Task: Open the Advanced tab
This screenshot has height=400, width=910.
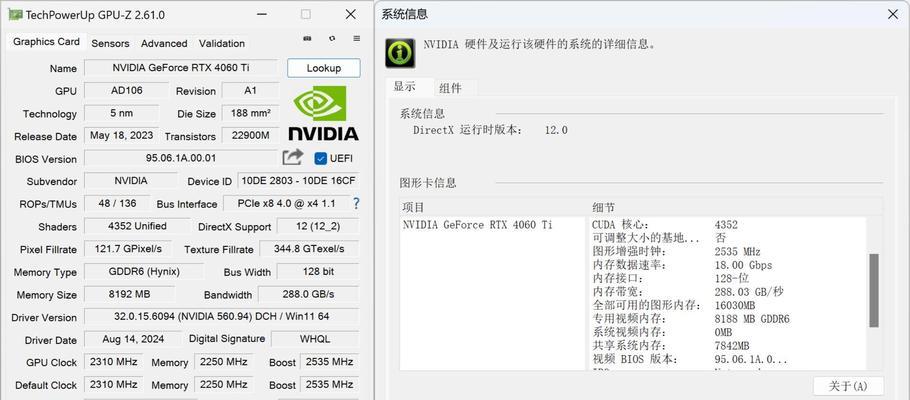Action: (164, 44)
